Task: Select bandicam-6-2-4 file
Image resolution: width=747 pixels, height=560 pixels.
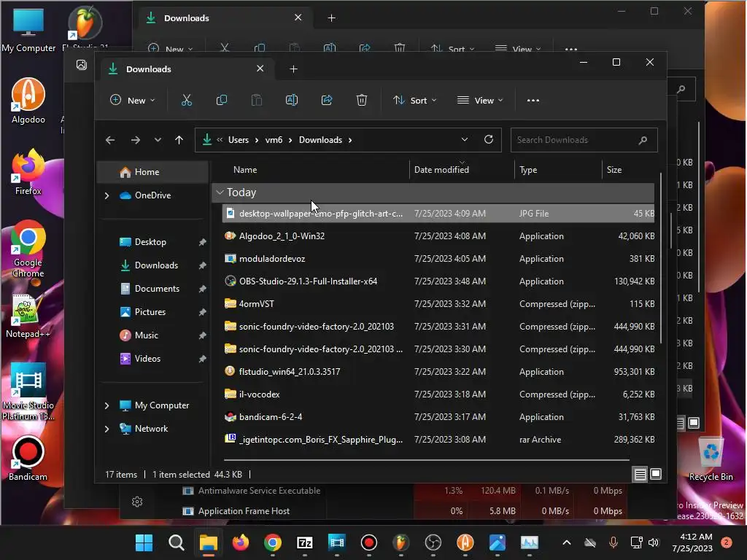Action: click(438, 417)
